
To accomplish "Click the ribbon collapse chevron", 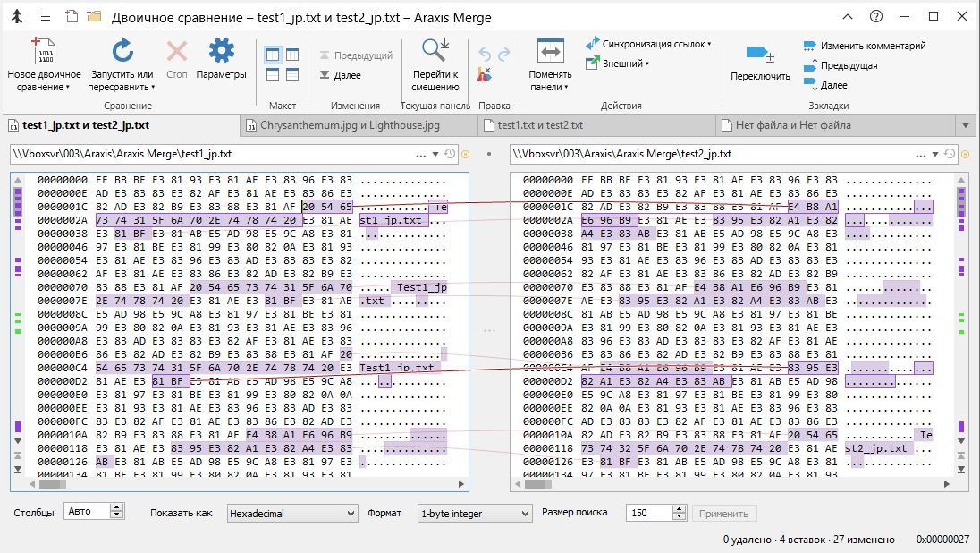I will 848,17.
